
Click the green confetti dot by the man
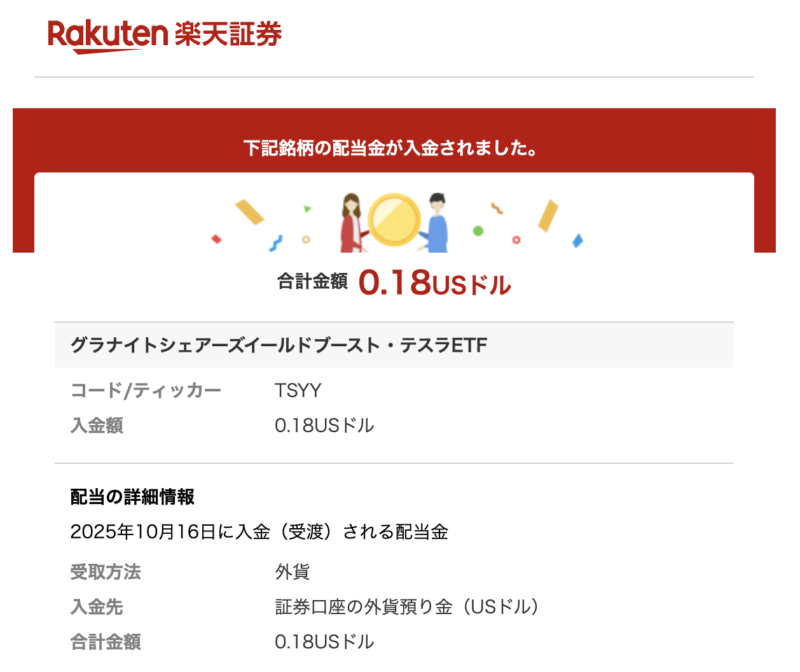coord(478,231)
